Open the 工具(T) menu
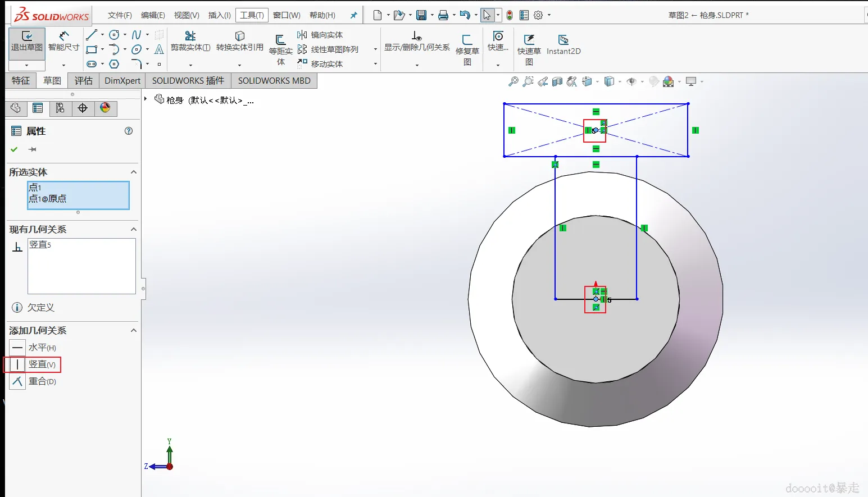 (252, 15)
